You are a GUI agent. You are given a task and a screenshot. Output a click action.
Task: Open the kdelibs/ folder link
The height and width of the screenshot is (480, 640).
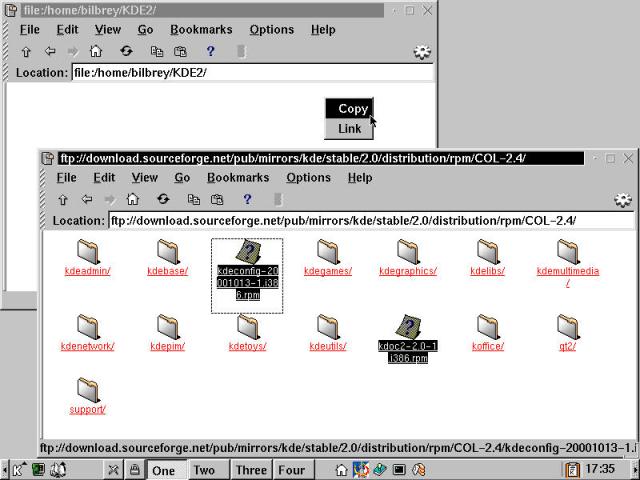(x=487, y=271)
